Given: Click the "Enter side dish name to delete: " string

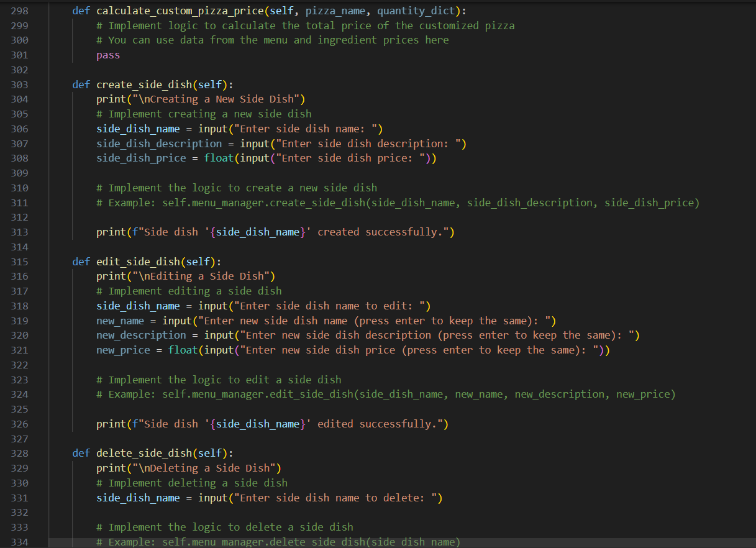Looking at the screenshot, I should pos(335,498).
